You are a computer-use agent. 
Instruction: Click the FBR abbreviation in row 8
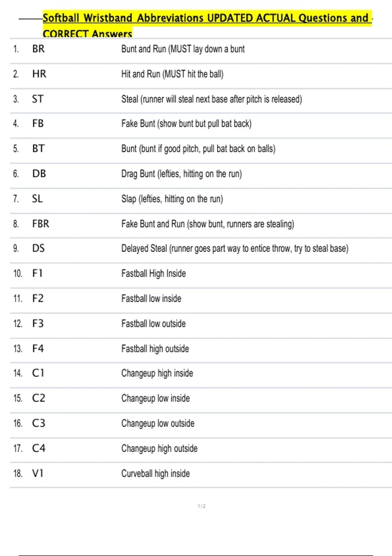click(41, 224)
